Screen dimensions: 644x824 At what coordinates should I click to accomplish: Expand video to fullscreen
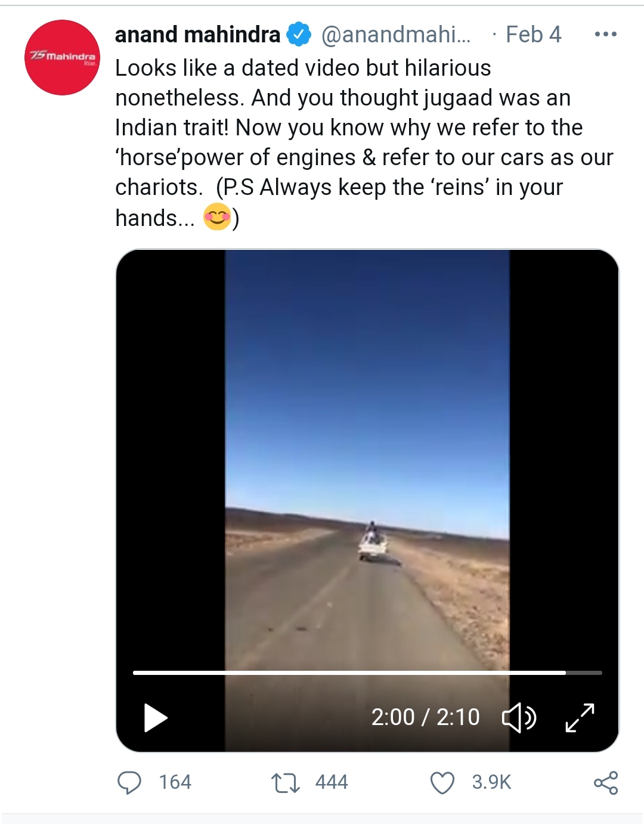580,717
